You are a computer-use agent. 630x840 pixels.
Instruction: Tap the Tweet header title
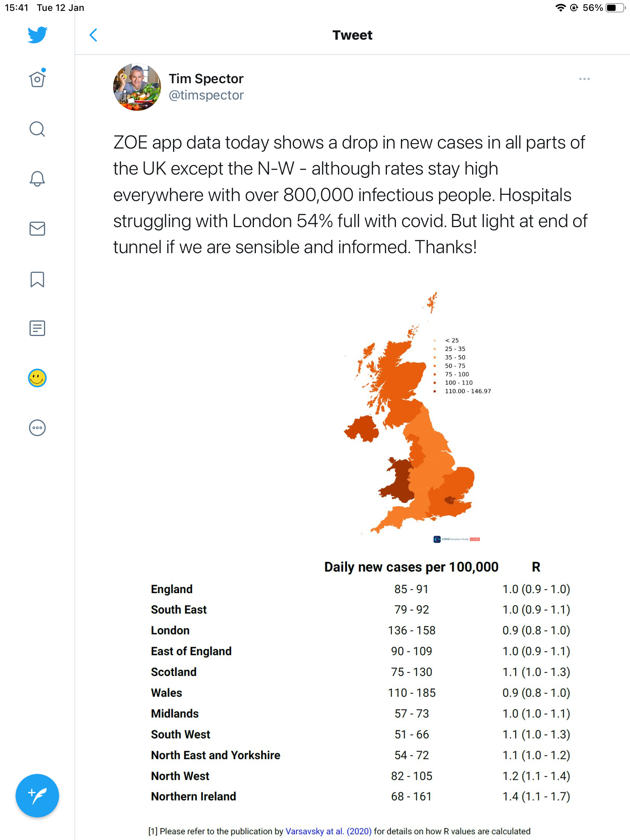352,35
